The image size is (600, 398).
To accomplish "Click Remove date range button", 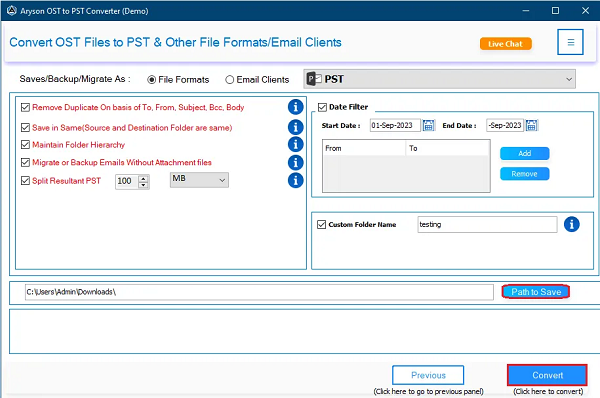I will pyautogui.click(x=525, y=174).
